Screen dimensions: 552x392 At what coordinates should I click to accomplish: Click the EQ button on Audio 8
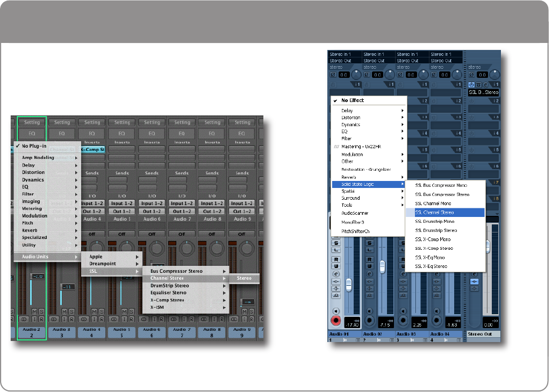pos(212,133)
